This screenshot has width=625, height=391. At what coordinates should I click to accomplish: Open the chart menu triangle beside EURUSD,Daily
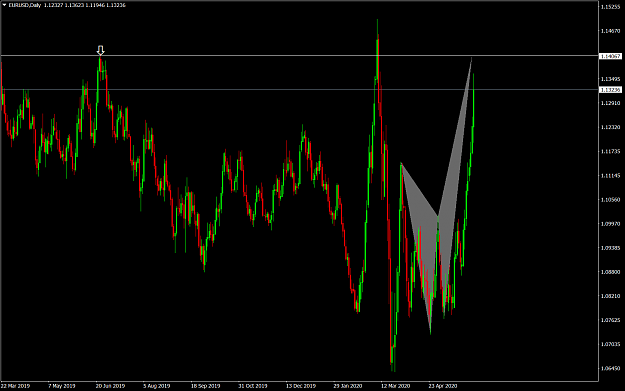click(4, 5)
